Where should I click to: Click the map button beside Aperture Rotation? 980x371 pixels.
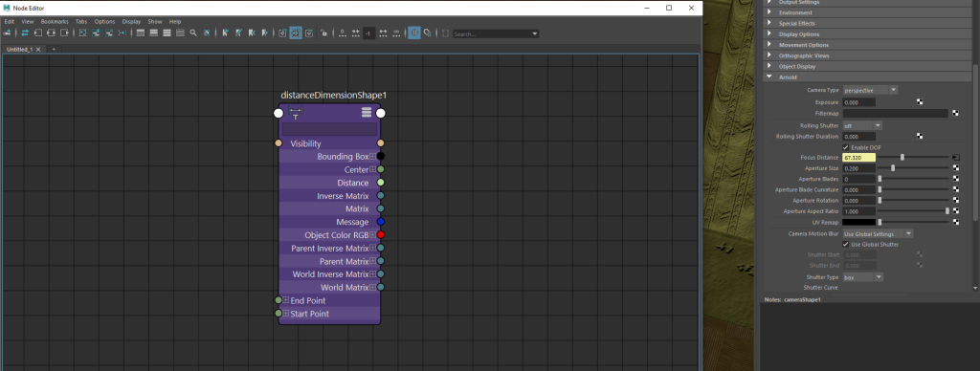pos(955,201)
